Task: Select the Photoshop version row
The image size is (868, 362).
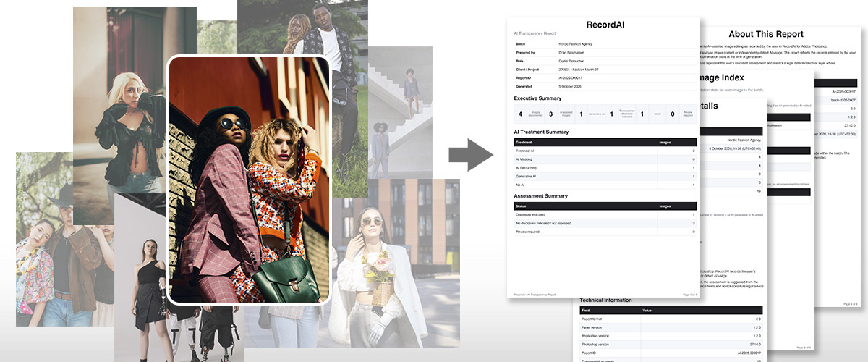Action: tap(671, 345)
